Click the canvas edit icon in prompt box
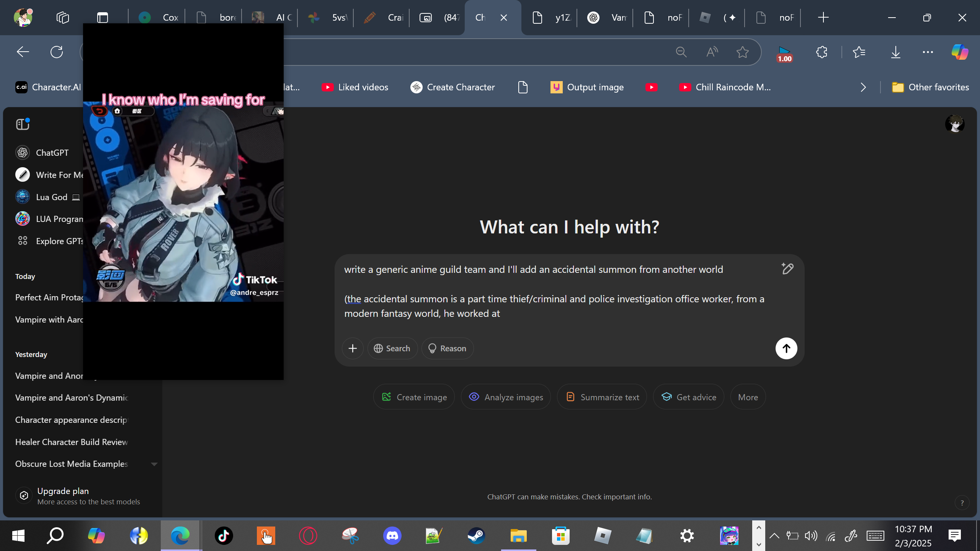The width and height of the screenshot is (980, 551). tap(787, 269)
